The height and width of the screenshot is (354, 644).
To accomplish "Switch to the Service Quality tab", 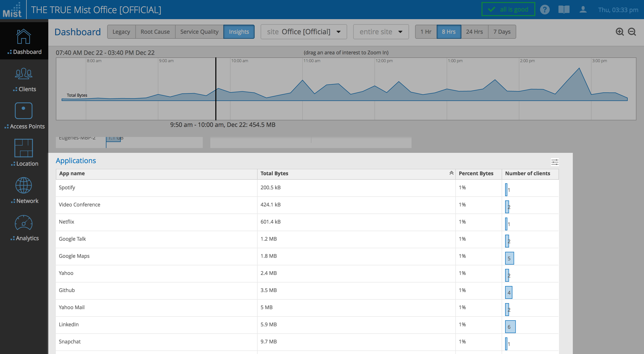I will (199, 32).
